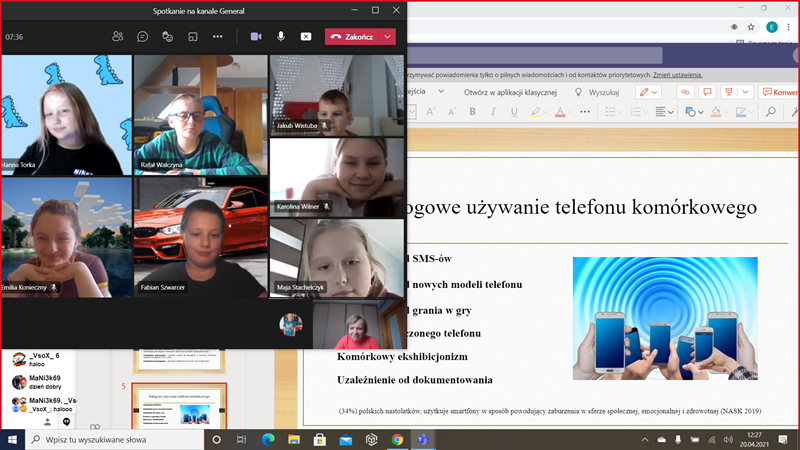Open reactions in Teams meeting toolbar
This screenshot has height=450, width=800.
[168, 36]
